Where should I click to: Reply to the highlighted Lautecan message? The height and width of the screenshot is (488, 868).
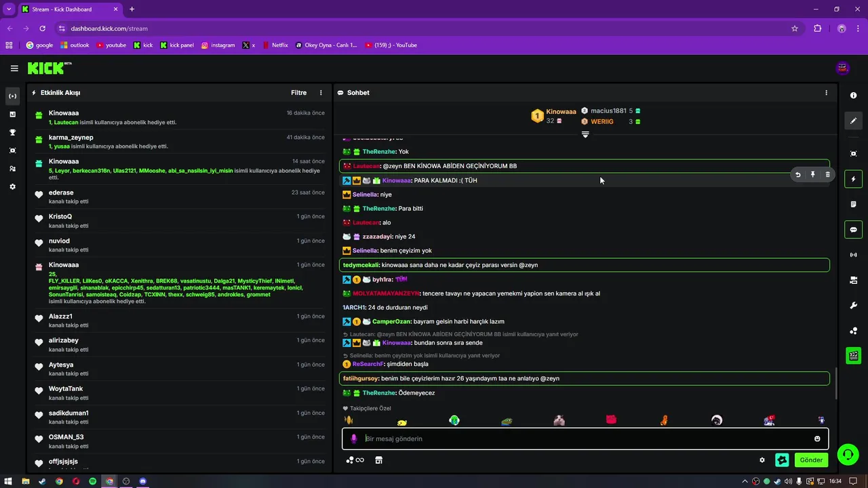tap(797, 174)
